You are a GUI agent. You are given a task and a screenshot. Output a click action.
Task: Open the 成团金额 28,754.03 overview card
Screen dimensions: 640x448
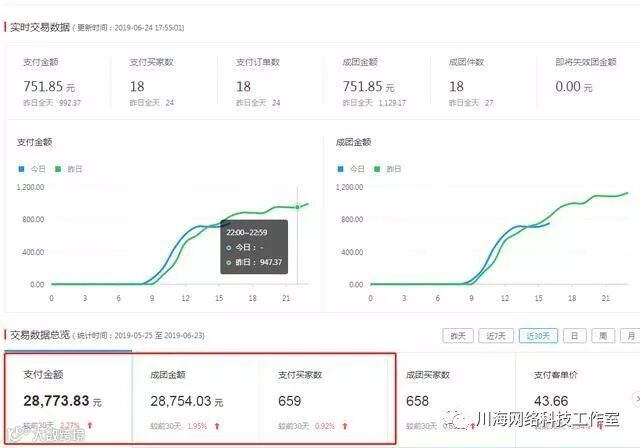[196, 398]
